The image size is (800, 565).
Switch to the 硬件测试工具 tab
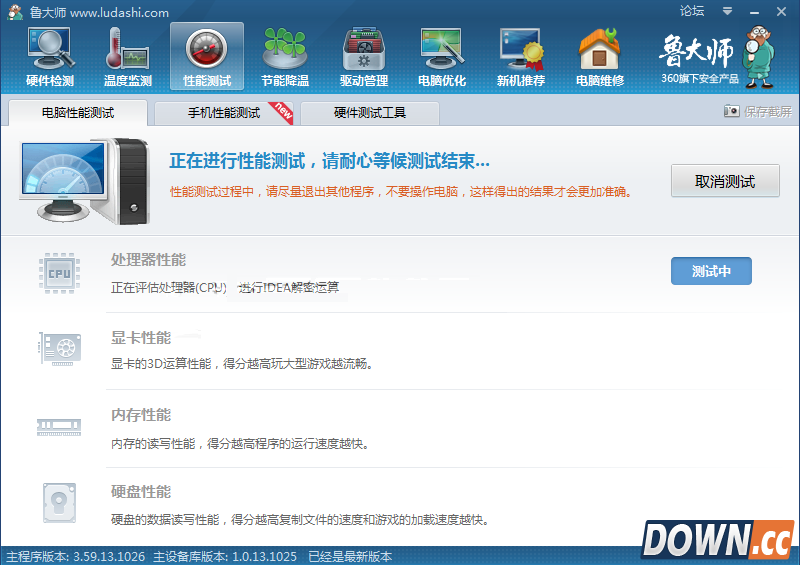tap(369, 112)
